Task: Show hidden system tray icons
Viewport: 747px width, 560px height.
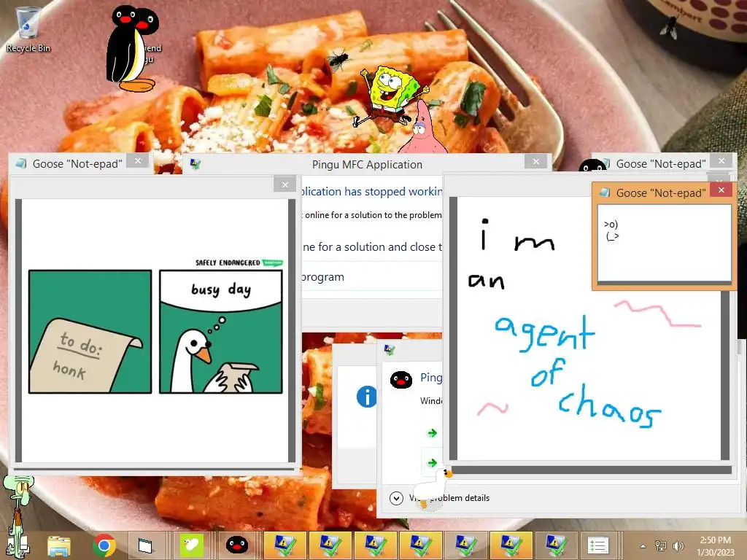Action: (x=643, y=546)
